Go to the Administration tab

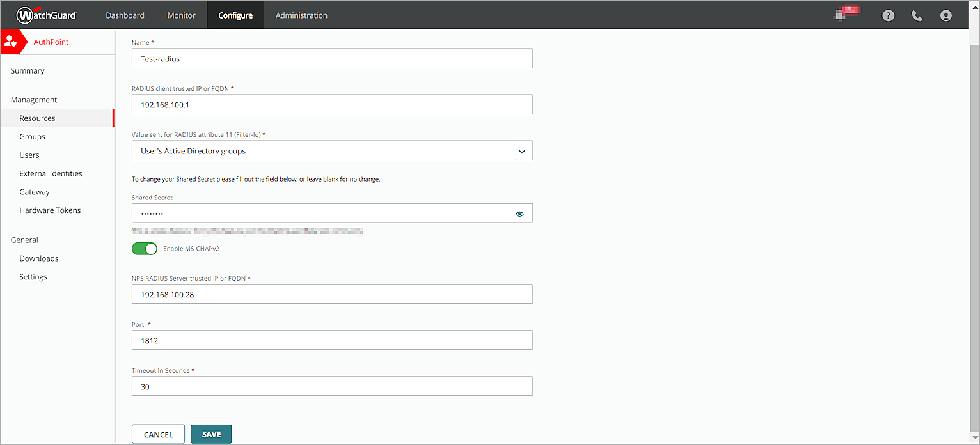click(x=301, y=15)
